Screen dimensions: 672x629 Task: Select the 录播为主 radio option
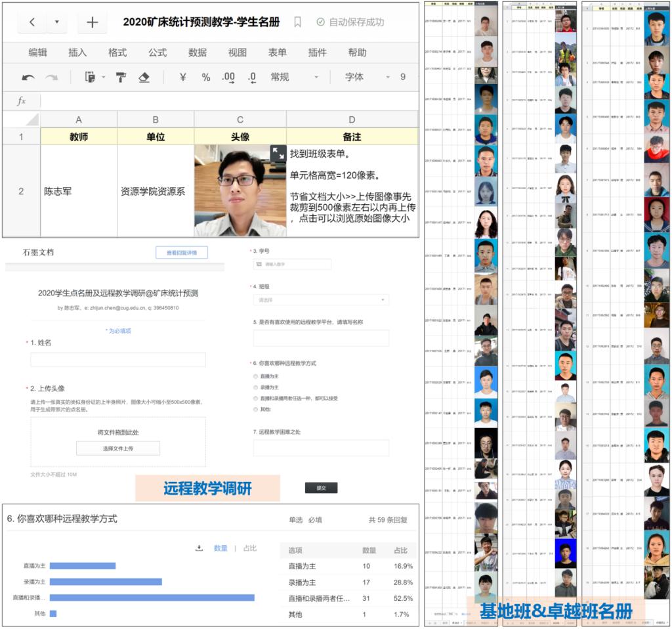[x=256, y=387]
